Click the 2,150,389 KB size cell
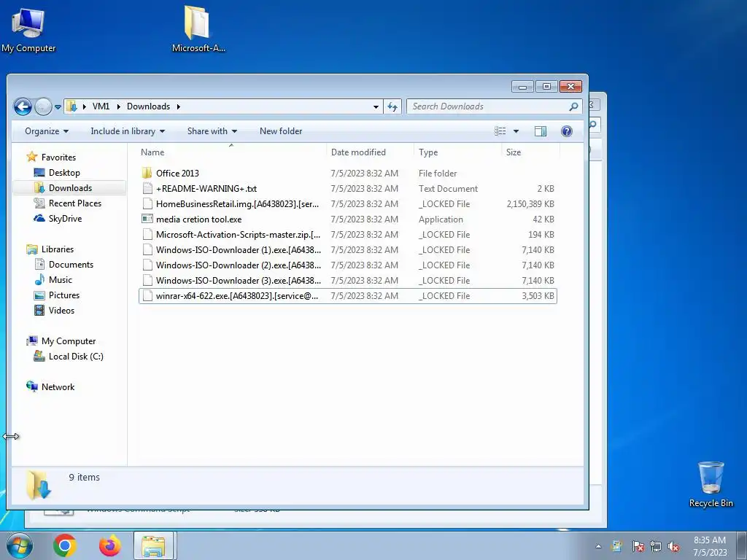This screenshot has height=560, width=747. pyautogui.click(x=530, y=204)
